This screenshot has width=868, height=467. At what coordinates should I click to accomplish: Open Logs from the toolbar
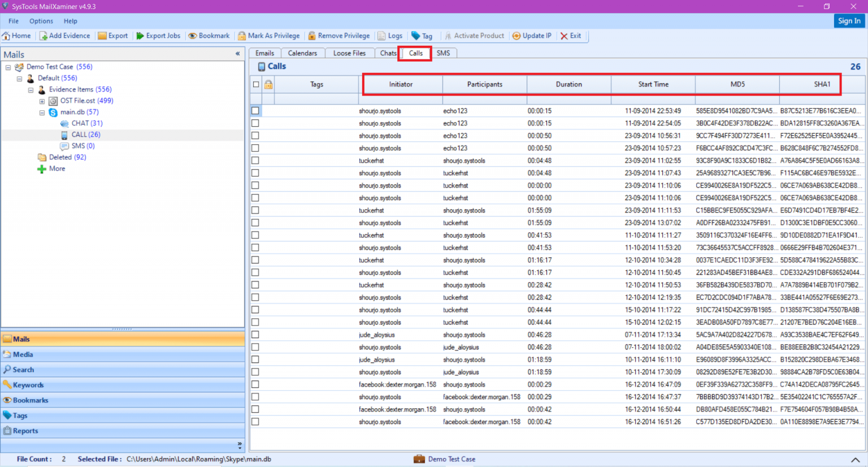pos(390,36)
